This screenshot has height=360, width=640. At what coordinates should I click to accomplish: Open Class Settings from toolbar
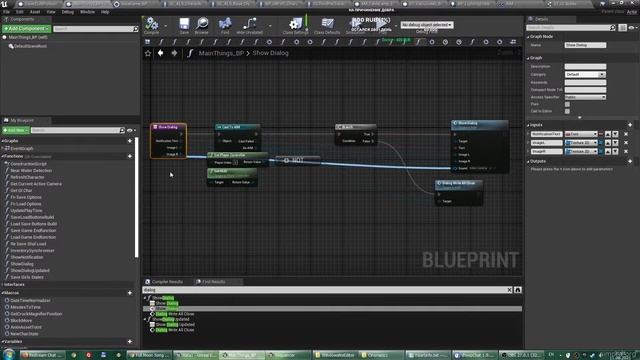click(296, 24)
